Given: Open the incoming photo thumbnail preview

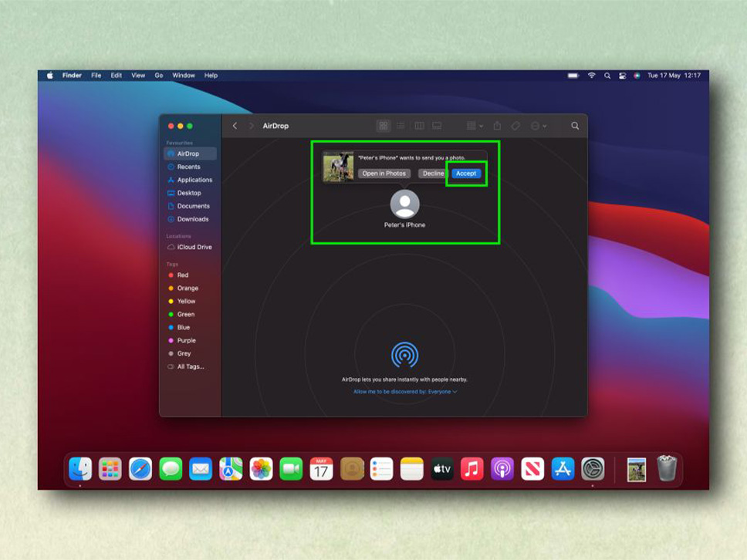Looking at the screenshot, I should click(x=338, y=167).
